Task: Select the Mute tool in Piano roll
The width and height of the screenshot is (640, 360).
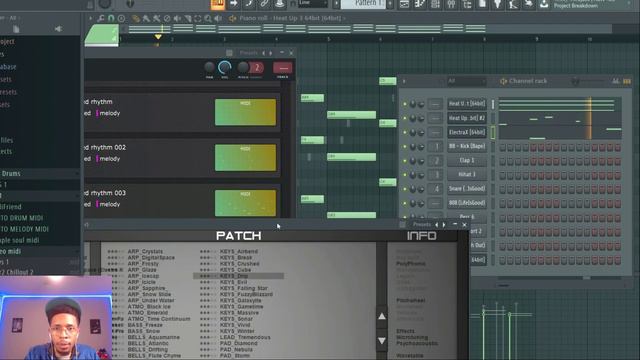Action: coord(177,18)
